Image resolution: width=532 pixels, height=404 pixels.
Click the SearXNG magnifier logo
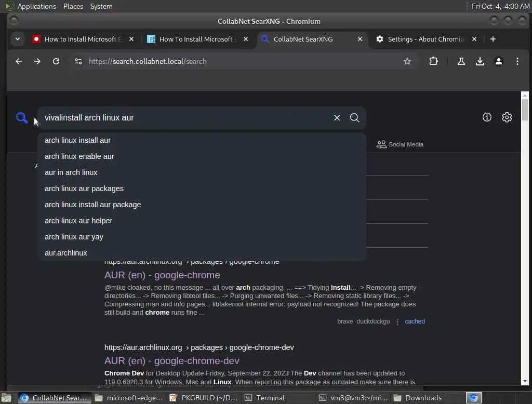click(x=22, y=118)
